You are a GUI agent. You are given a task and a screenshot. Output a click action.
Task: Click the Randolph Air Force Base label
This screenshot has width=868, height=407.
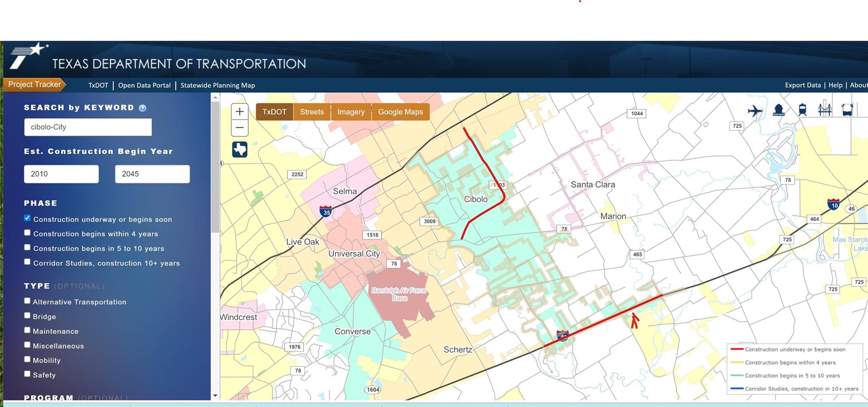[399, 294]
